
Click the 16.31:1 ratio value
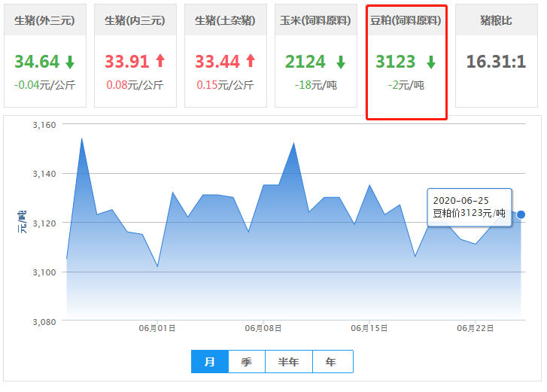496,62
